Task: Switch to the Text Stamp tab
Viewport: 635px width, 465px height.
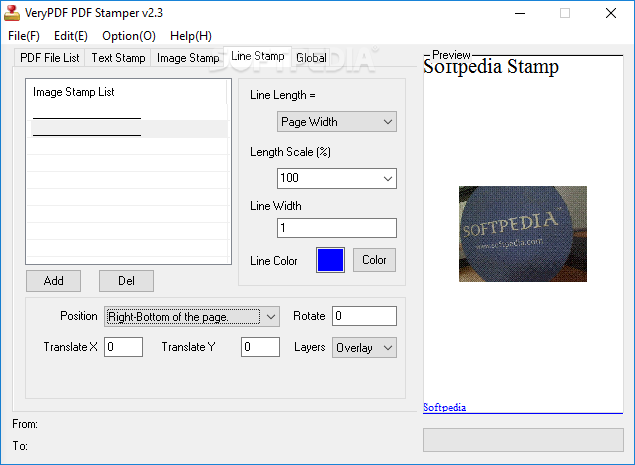Action: click(x=118, y=58)
